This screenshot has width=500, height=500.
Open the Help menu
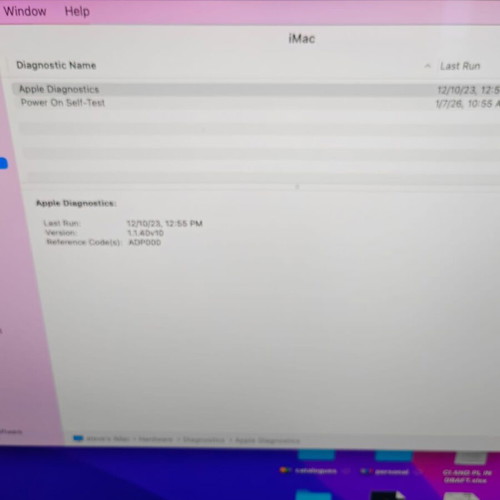click(77, 11)
